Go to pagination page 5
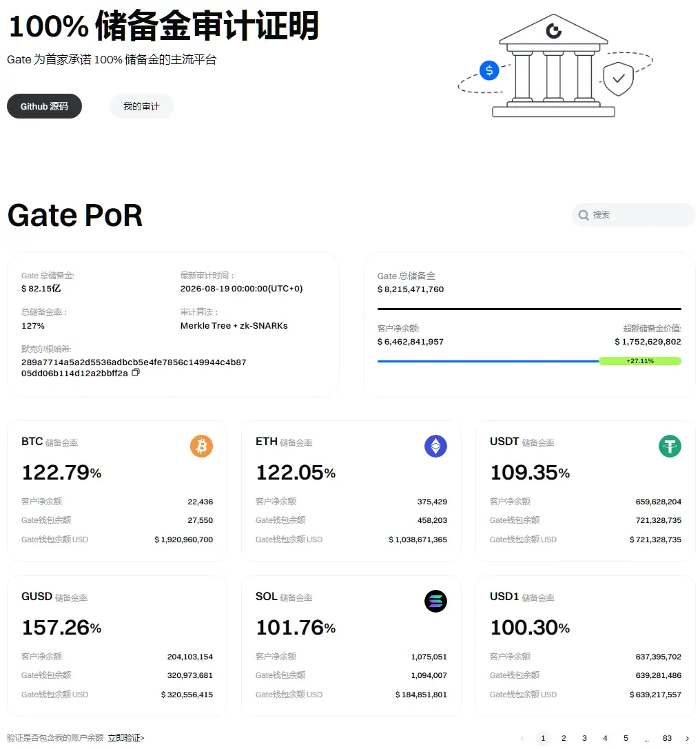The image size is (700, 749). coord(626,738)
